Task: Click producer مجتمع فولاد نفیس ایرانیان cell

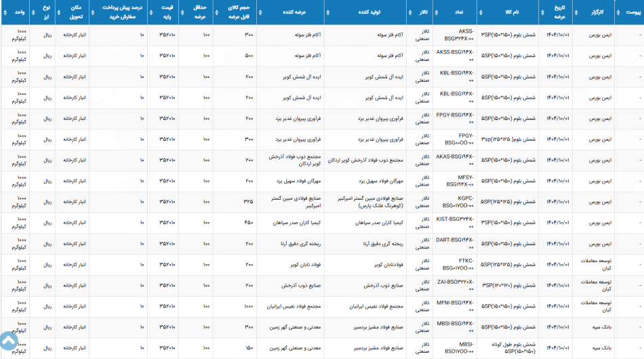Action: (365, 306)
